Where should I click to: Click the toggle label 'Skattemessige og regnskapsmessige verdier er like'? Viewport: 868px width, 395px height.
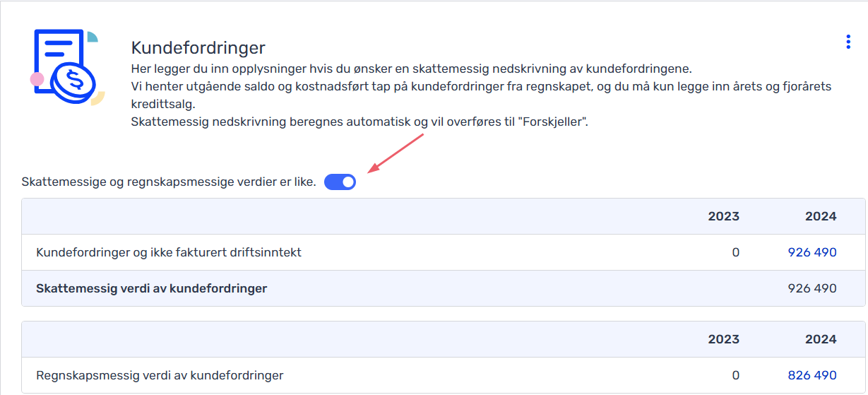169,182
